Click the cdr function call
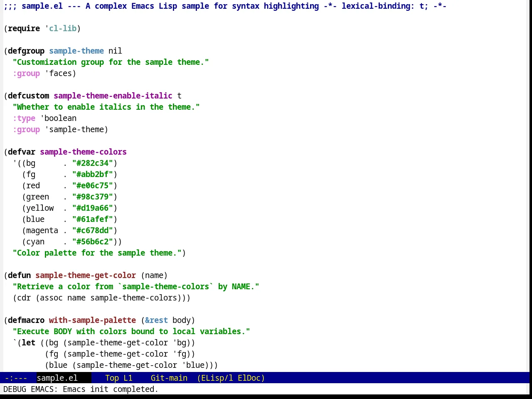Image resolution: width=532 pixels, height=399 pixels. tap(24, 298)
